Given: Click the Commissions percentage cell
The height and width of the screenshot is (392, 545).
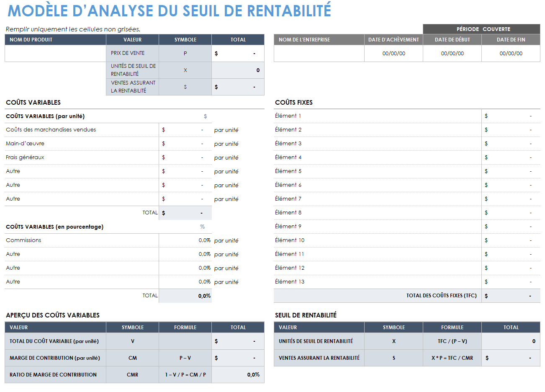Looking at the screenshot, I should (185, 240).
